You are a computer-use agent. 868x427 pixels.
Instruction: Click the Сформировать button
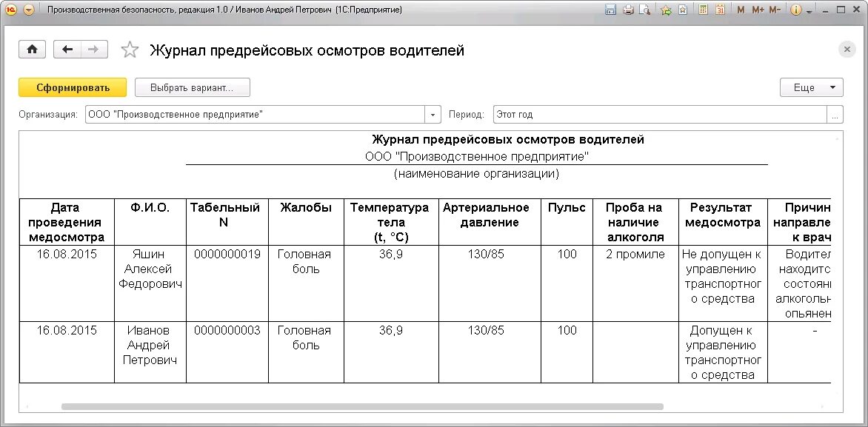click(73, 87)
